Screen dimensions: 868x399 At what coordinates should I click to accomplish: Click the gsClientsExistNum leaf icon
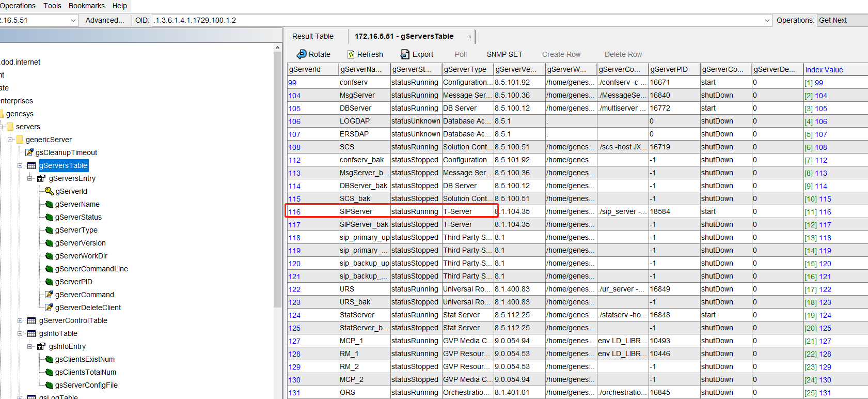point(49,359)
